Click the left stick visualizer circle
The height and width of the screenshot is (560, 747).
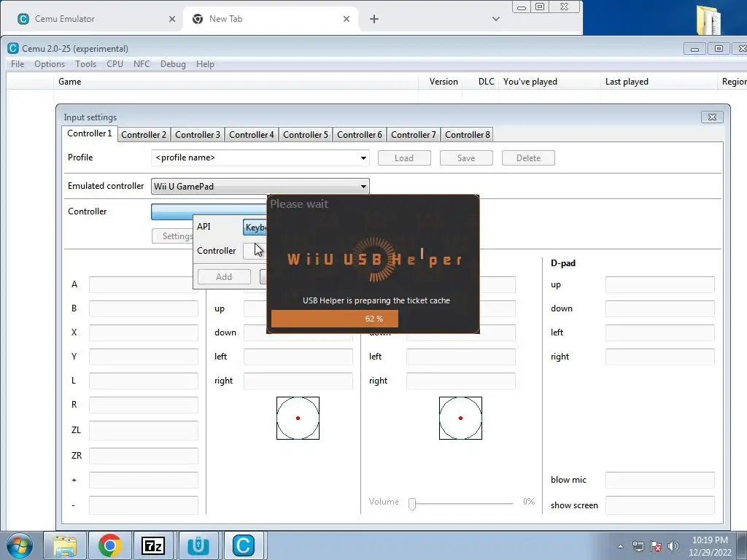(298, 418)
